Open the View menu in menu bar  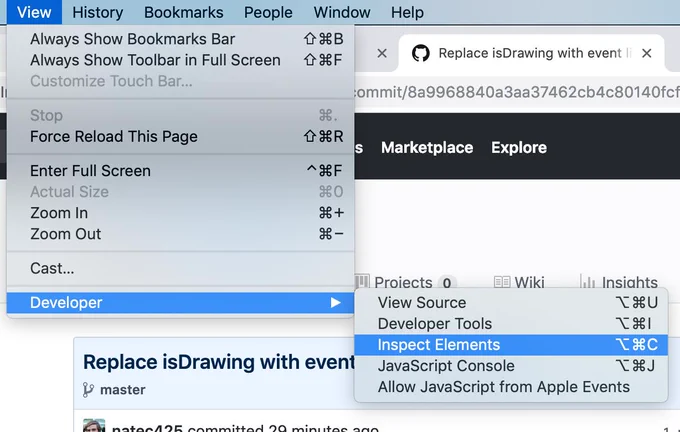[x=34, y=12]
